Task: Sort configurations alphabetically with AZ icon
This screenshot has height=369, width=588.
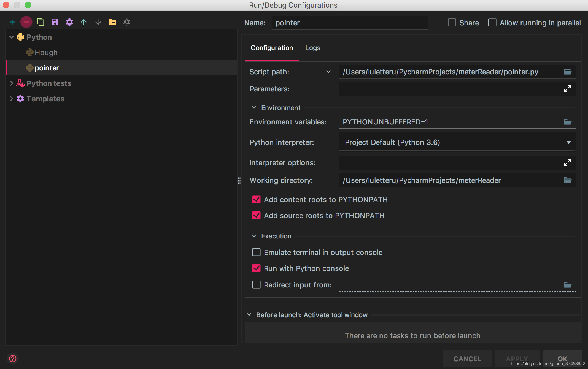Action: (x=127, y=22)
